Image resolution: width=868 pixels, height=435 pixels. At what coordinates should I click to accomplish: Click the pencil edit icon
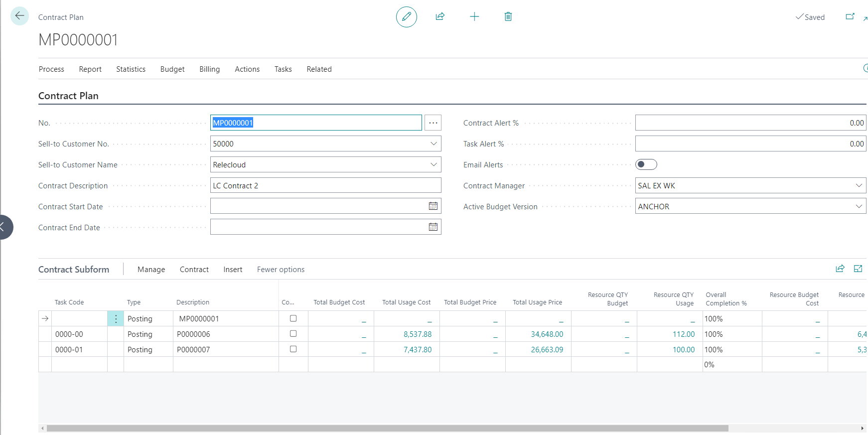click(x=407, y=17)
